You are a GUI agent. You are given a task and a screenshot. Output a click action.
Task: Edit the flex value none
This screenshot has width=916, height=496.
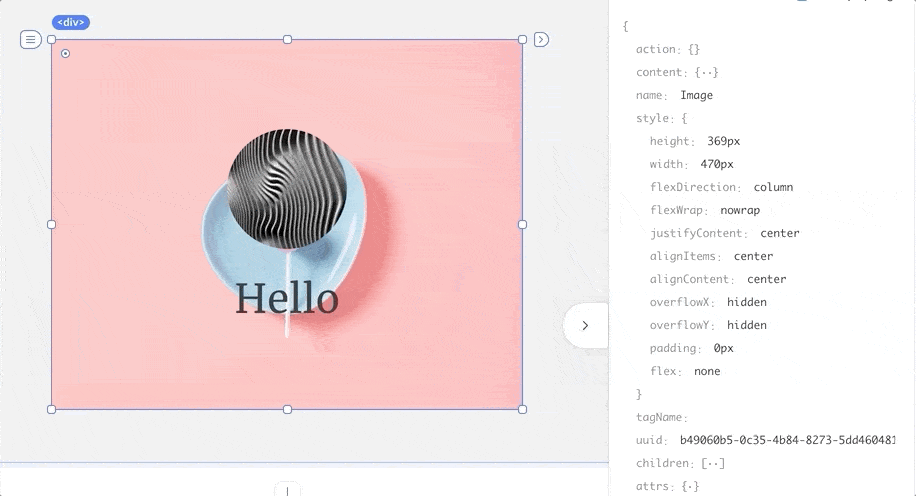(x=707, y=372)
